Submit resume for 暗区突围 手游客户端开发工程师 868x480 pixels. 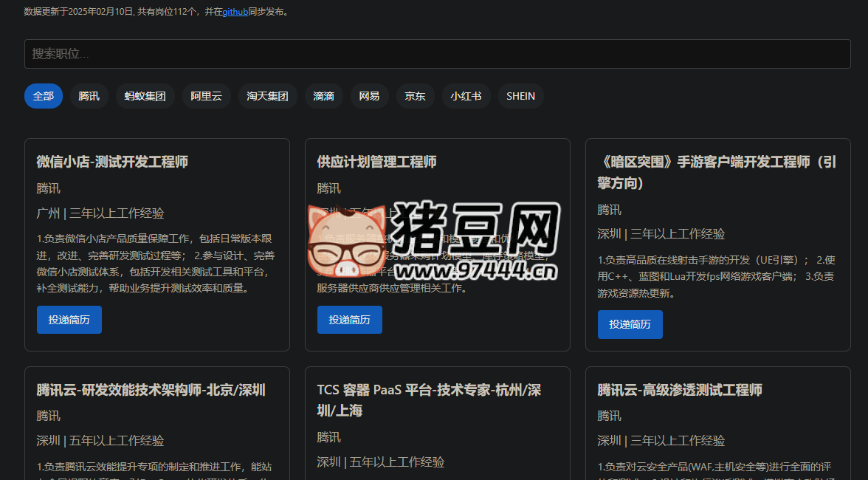[x=630, y=324]
